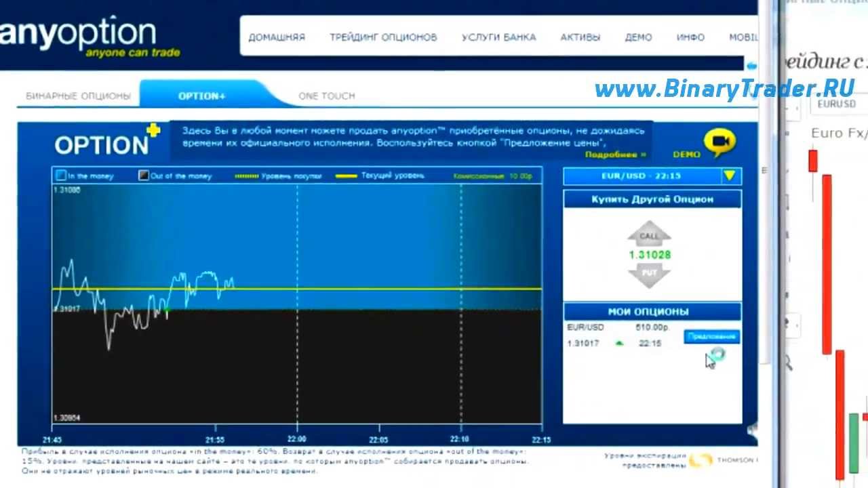
Task: Click the Текущий уровень legend label
Action: 392,176
